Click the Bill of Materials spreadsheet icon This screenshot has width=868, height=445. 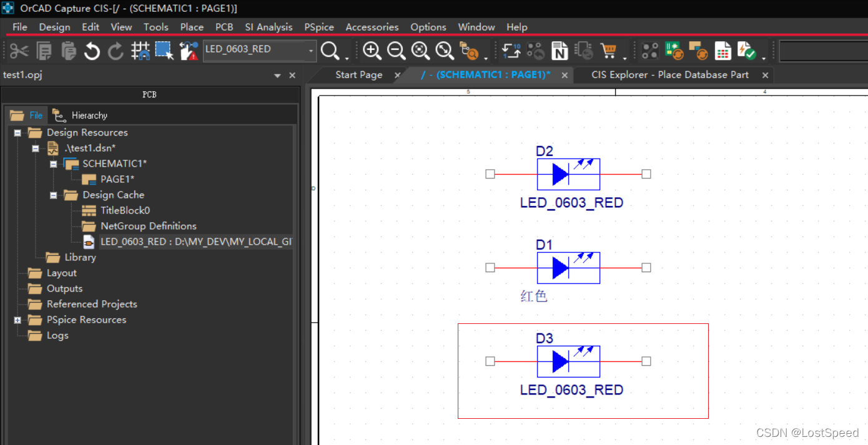tap(723, 51)
